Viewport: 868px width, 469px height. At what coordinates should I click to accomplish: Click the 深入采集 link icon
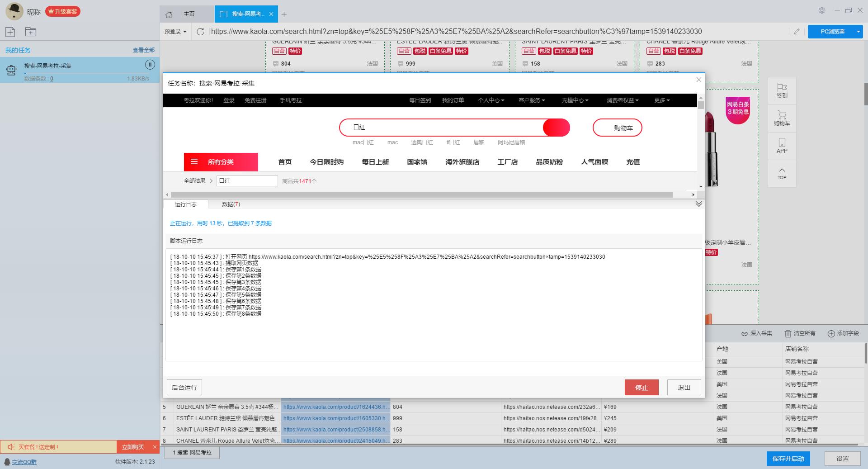click(744, 334)
